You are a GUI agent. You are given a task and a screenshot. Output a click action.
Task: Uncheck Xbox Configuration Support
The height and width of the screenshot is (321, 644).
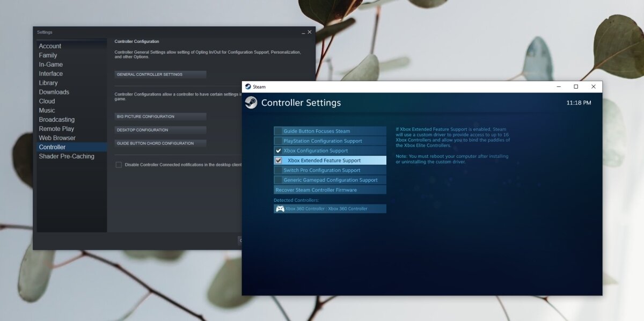(x=278, y=151)
